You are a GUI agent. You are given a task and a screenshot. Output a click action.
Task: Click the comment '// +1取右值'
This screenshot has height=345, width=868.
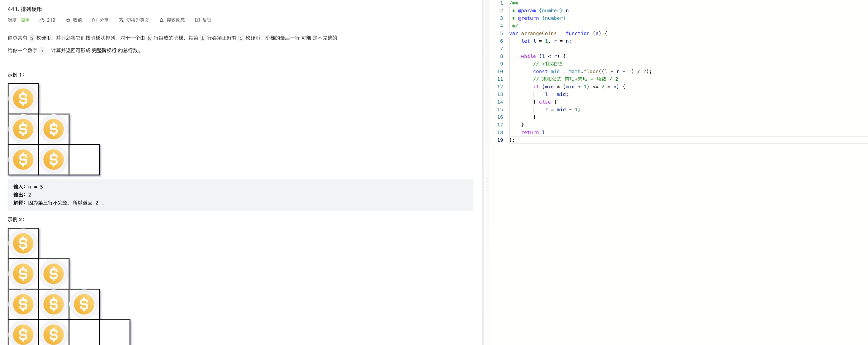click(548, 64)
